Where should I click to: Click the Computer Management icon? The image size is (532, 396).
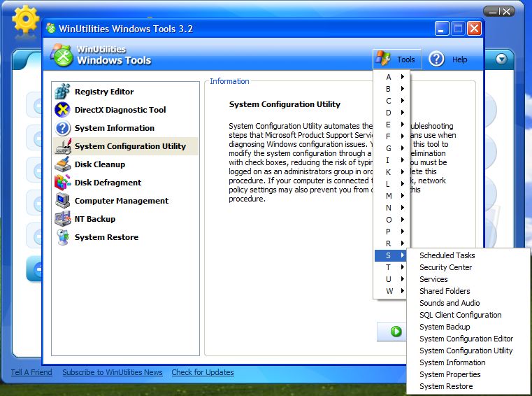[x=63, y=201]
